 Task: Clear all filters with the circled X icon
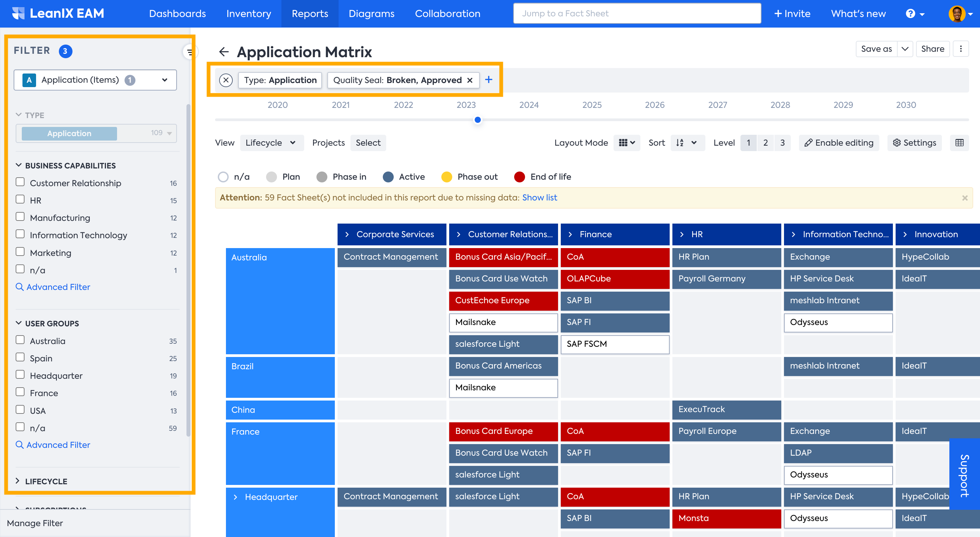pyautogui.click(x=226, y=80)
